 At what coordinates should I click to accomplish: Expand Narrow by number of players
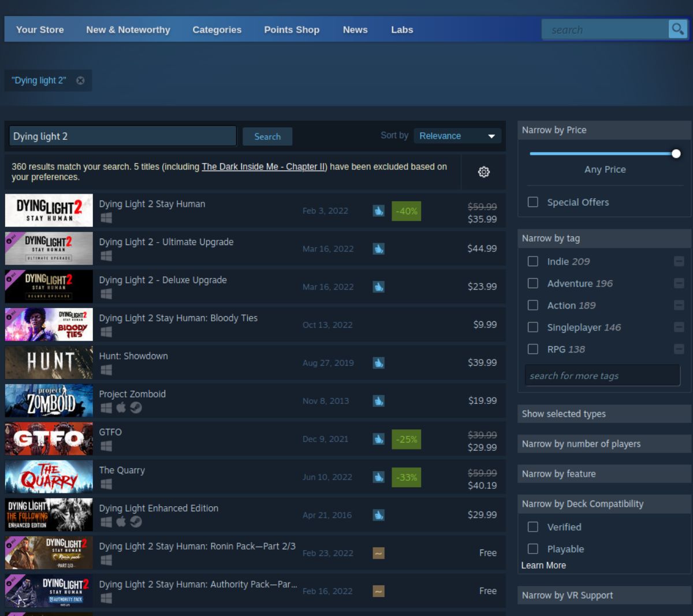pyautogui.click(x=604, y=444)
